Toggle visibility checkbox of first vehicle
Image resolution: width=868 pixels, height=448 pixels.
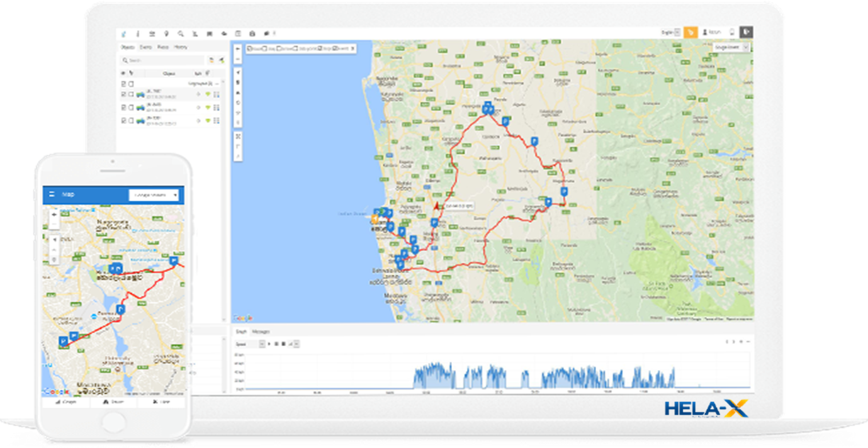tap(123, 94)
